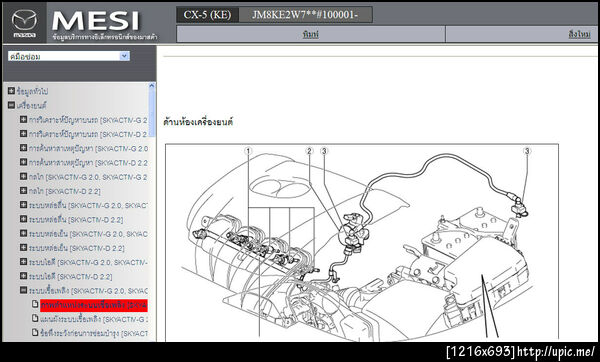Viewport: 600px width, 362px height.
Task: Expand การค้นหาสาเหตุปัญหา SKYACTIV-G 2.0 node
Action: (23, 148)
